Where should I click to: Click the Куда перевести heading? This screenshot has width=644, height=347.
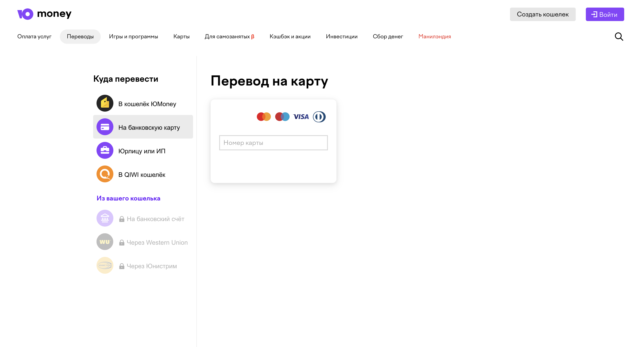tap(126, 79)
